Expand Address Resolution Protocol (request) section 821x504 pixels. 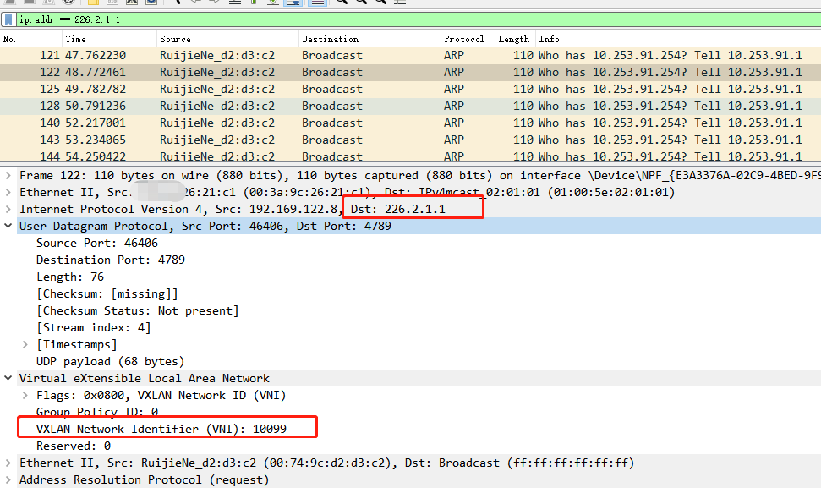tap(8, 479)
